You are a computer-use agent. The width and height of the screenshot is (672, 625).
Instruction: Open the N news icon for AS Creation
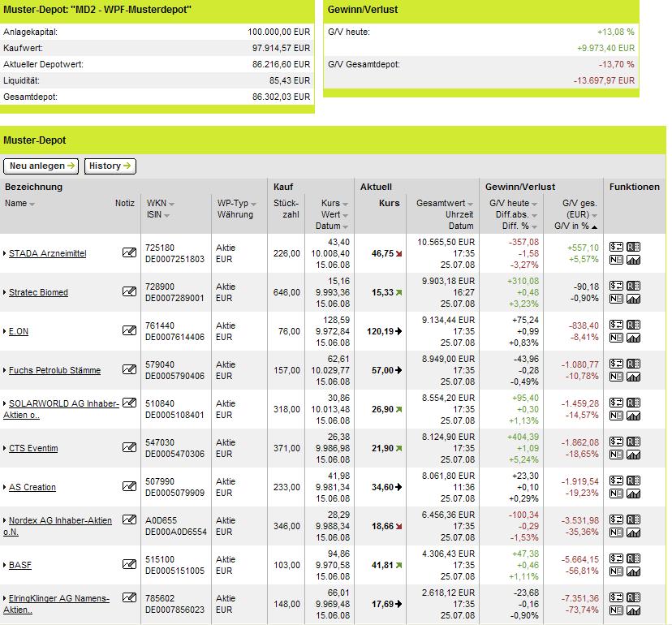tap(616, 494)
